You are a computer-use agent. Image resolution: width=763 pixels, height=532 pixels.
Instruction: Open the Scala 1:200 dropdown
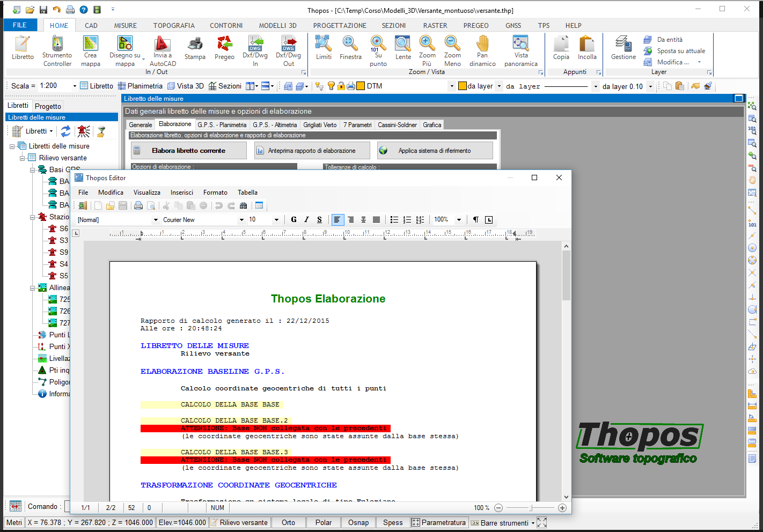(75, 86)
